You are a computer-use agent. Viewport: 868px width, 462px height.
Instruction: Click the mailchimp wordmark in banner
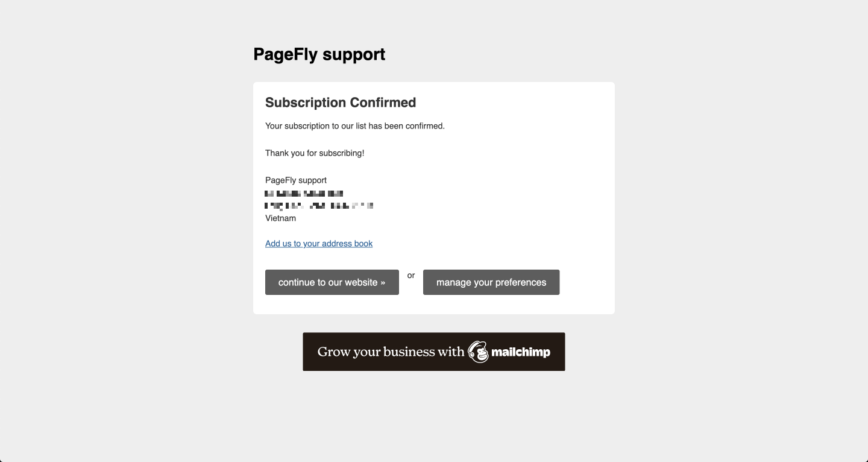point(521,352)
